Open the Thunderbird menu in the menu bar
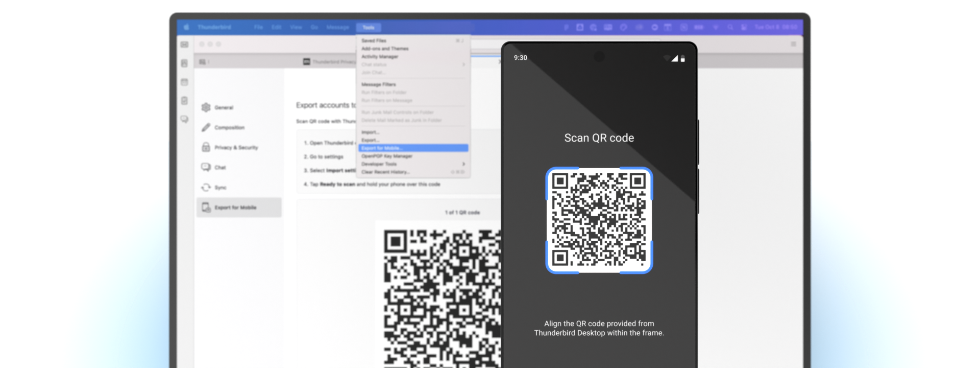980x368 pixels. pos(214,27)
